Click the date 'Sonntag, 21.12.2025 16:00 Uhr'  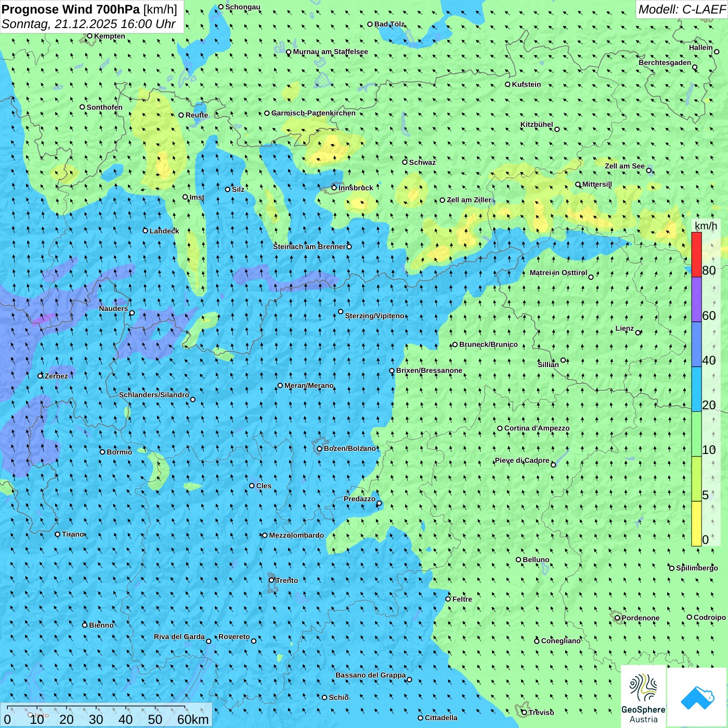coord(88,24)
